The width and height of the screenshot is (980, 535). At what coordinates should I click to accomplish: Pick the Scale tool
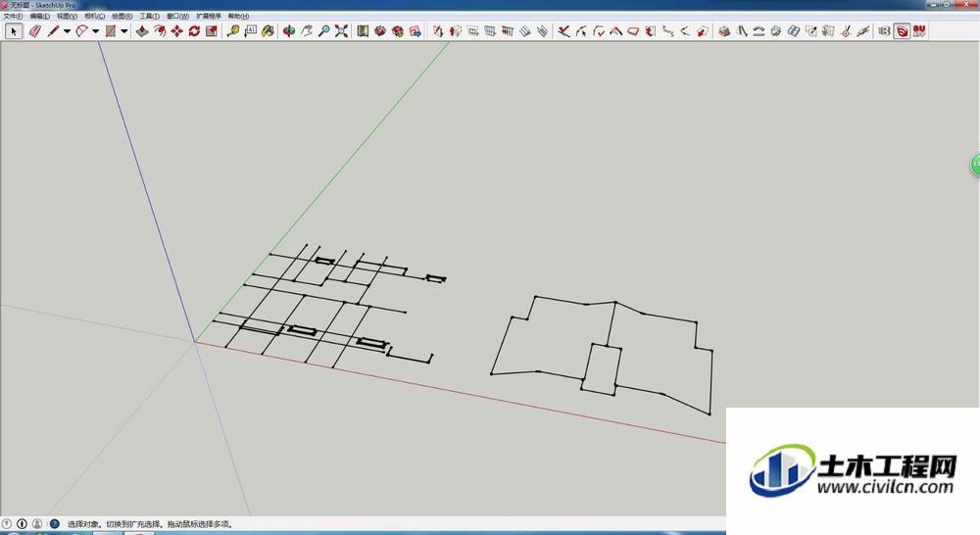[x=212, y=30]
